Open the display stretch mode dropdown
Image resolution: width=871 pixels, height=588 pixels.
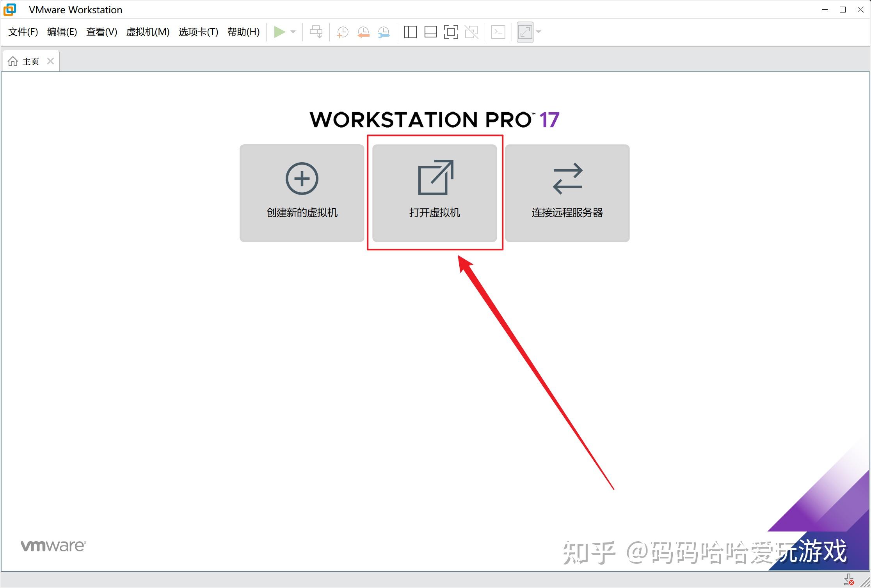pyautogui.click(x=539, y=32)
